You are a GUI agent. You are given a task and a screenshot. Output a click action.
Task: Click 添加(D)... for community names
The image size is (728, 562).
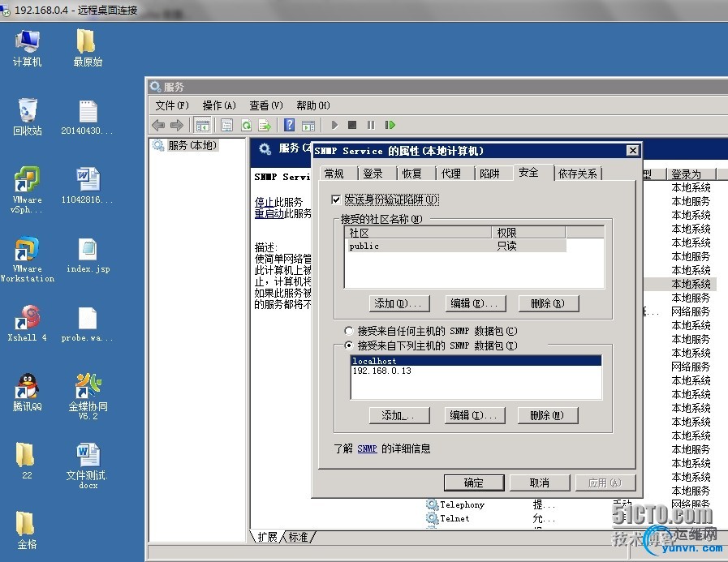point(399,303)
